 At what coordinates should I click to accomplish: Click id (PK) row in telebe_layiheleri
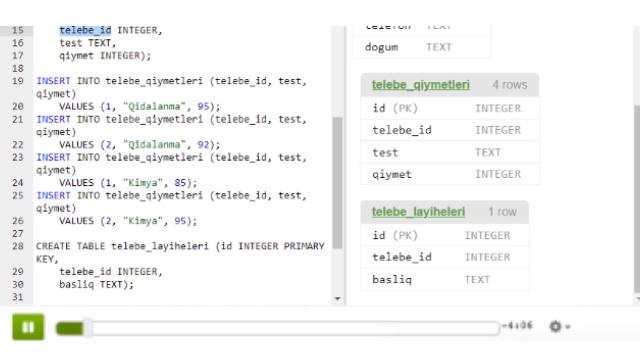click(445, 235)
